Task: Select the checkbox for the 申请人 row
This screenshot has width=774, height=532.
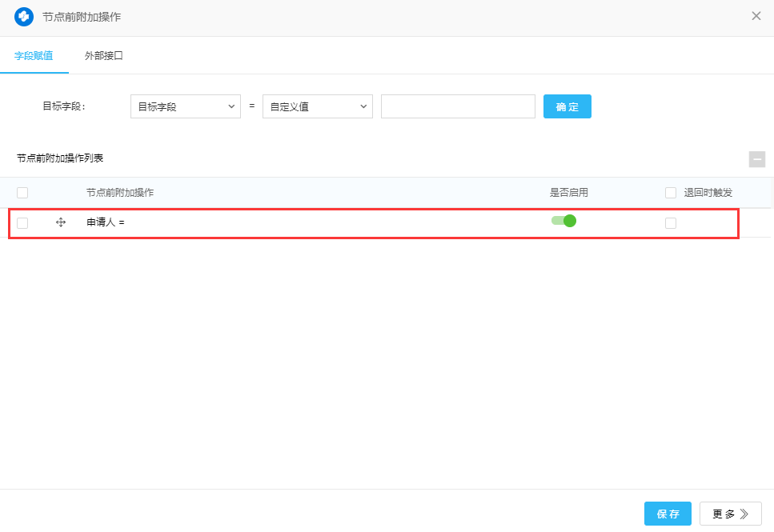Action: click(22, 223)
